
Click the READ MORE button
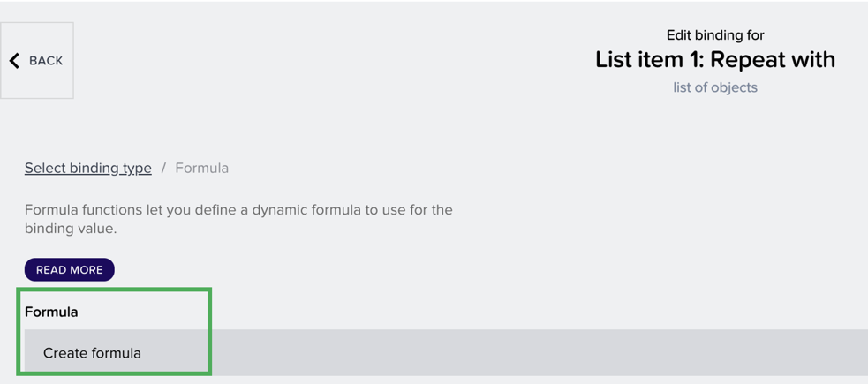pos(69,269)
